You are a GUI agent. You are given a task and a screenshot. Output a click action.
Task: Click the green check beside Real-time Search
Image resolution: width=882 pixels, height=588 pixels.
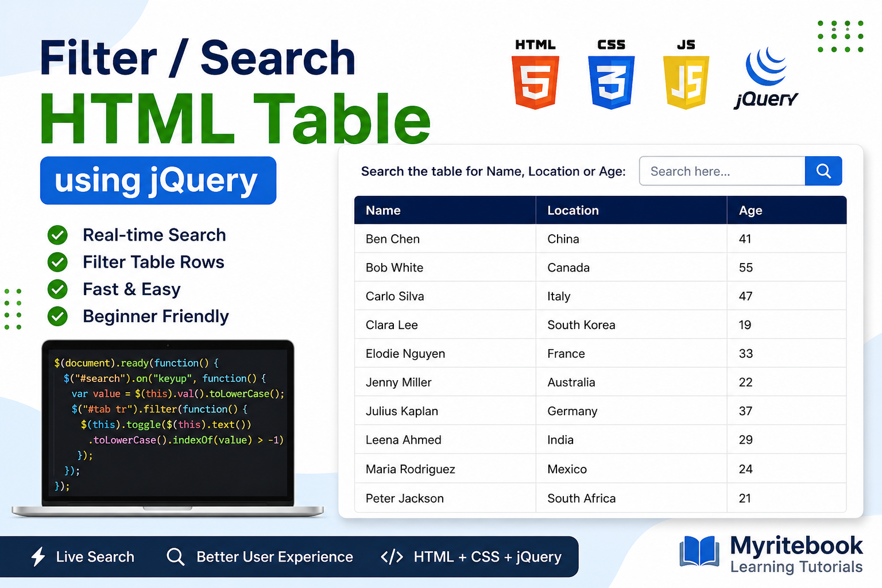point(57,235)
